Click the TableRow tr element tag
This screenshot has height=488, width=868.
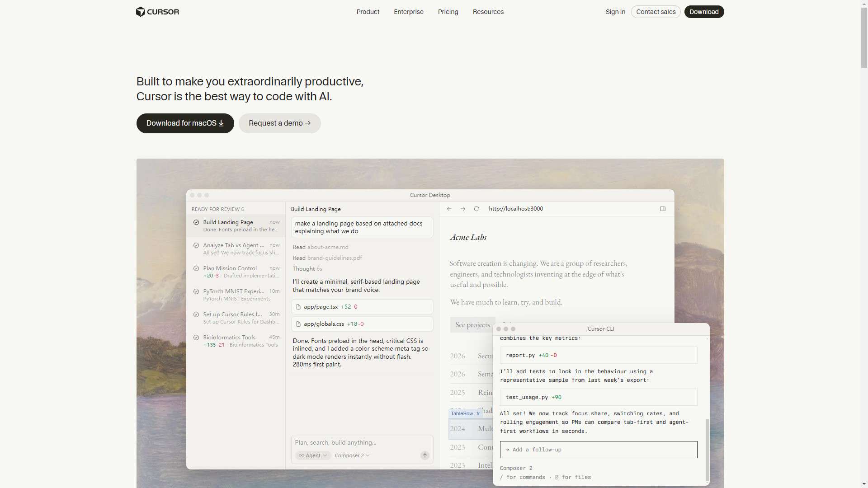465,413
